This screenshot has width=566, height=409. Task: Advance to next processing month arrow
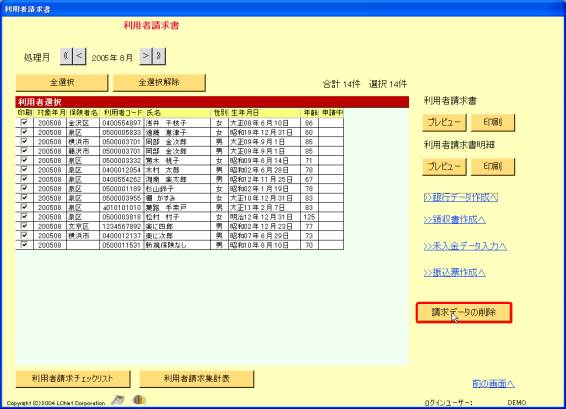click(x=145, y=56)
